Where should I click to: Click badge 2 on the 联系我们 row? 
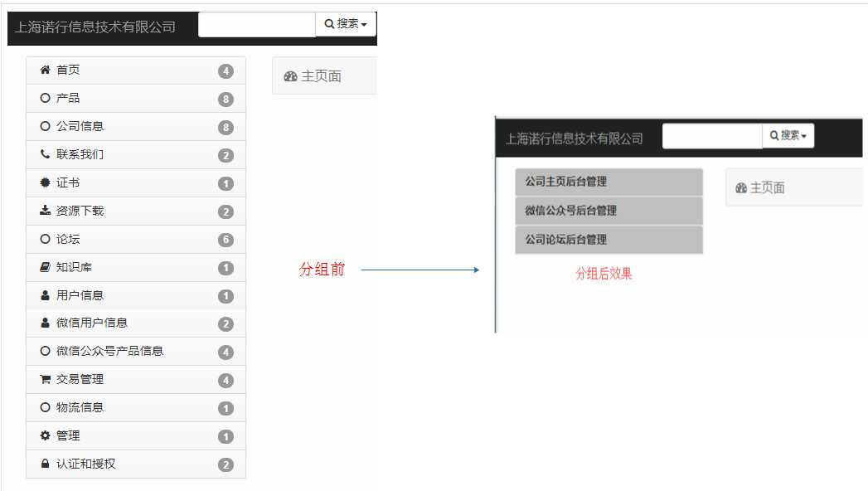(225, 156)
